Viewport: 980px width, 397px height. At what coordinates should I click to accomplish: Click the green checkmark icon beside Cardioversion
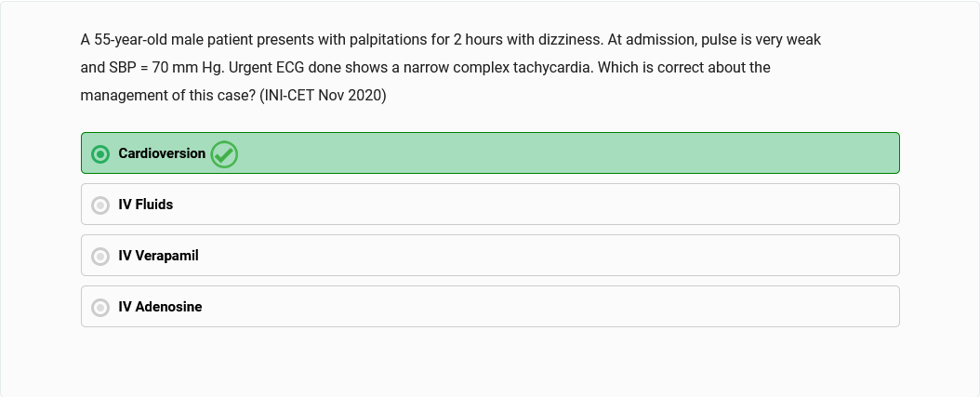[x=224, y=153]
